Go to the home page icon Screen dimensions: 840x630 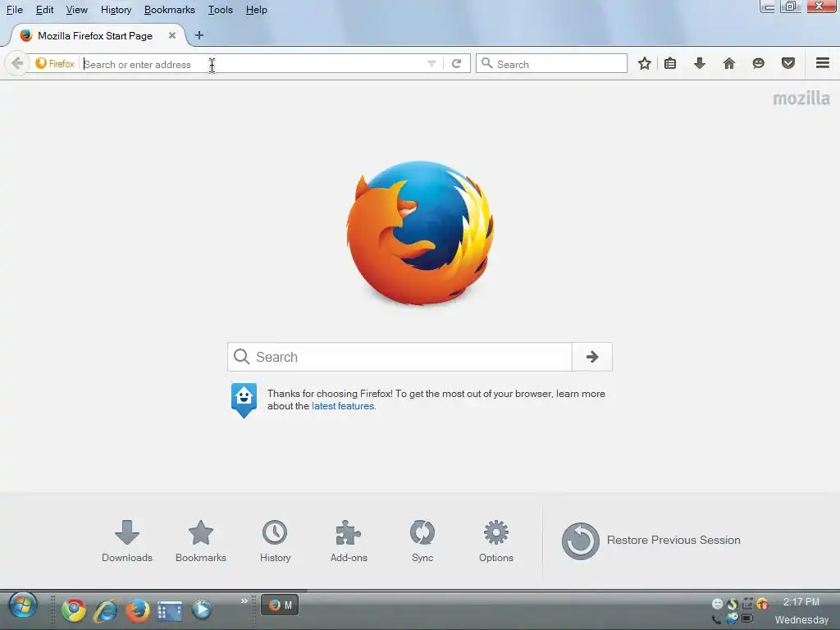728,64
